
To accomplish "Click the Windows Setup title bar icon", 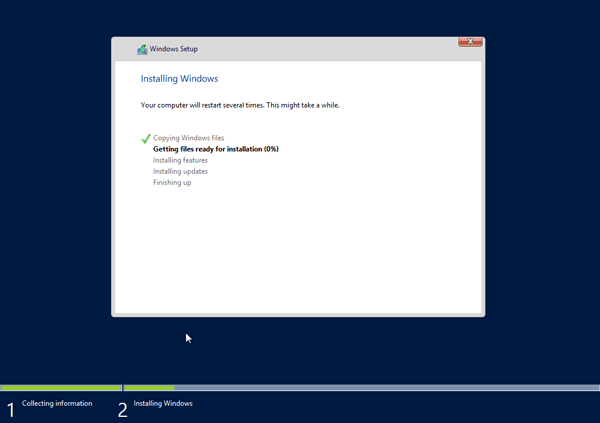I will pos(142,49).
